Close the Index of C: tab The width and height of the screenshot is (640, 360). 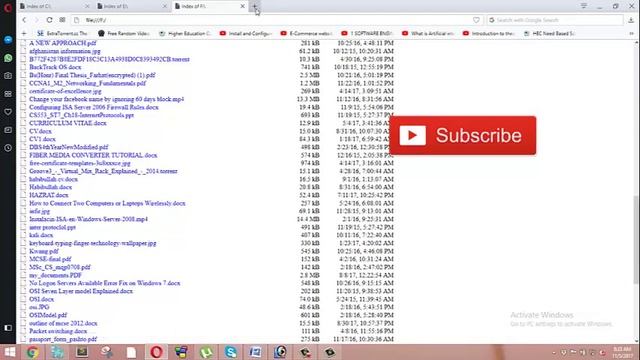point(87,6)
